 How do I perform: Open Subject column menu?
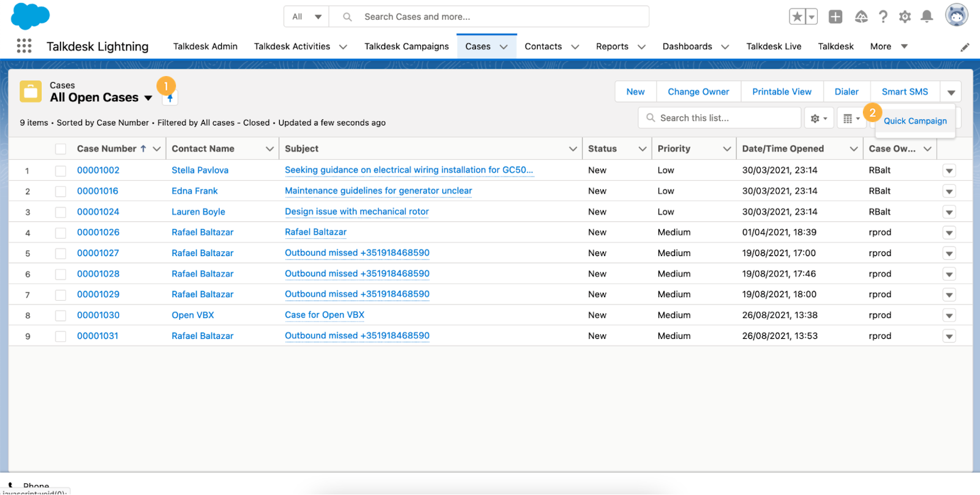click(573, 149)
